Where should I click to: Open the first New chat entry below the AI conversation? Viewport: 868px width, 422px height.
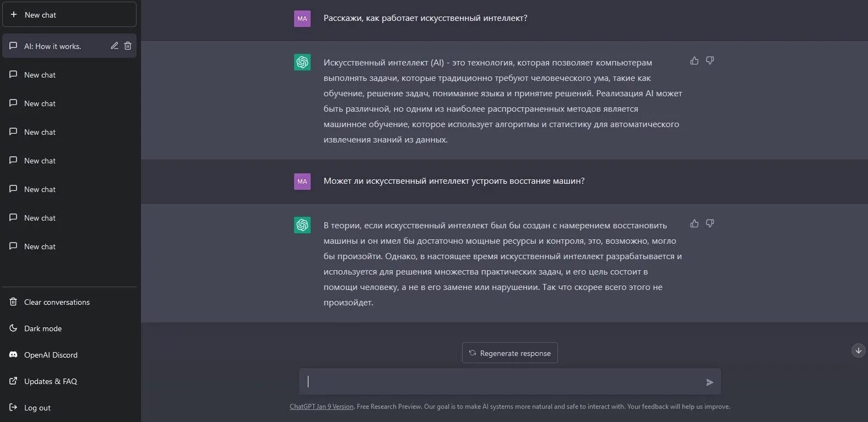[x=69, y=75]
